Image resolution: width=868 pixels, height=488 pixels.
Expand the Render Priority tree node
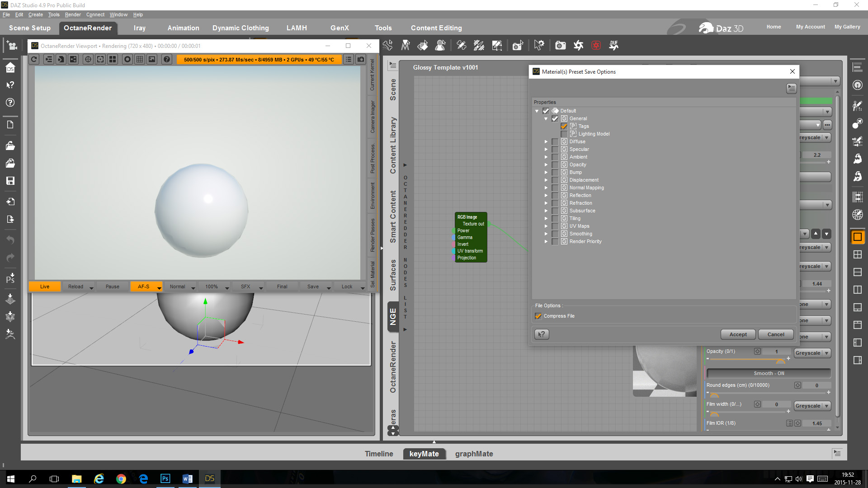pos(546,242)
